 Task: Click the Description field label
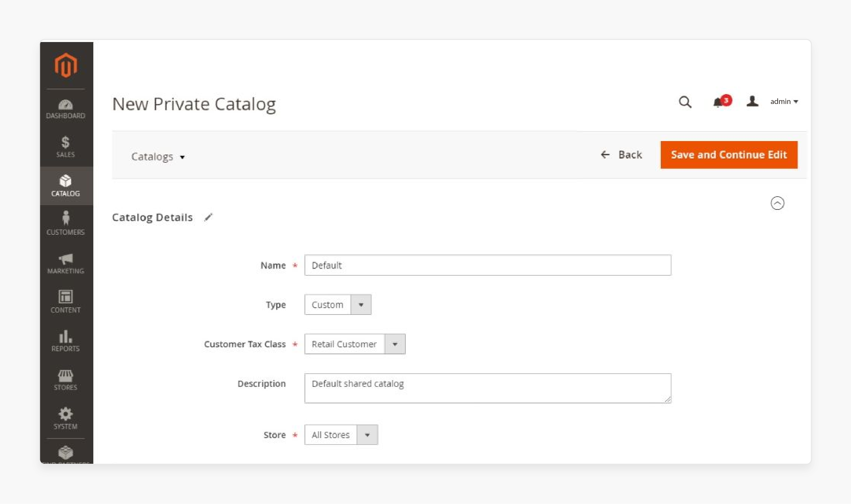point(261,384)
